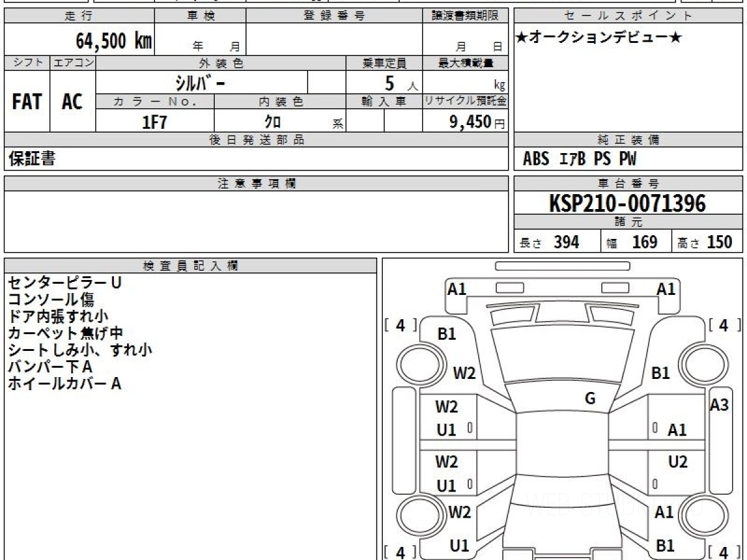Select the FAT shift type cell
Viewport: 747px width, 560px height.
27,102
